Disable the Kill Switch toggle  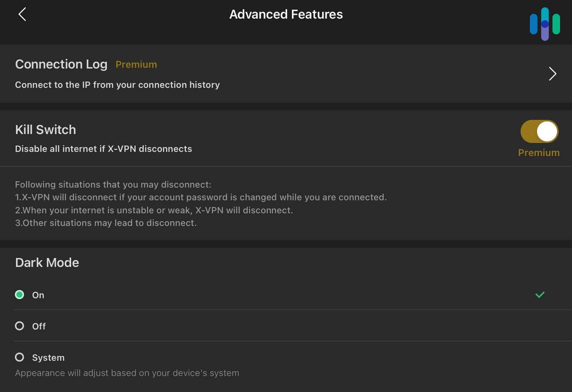[x=539, y=131]
